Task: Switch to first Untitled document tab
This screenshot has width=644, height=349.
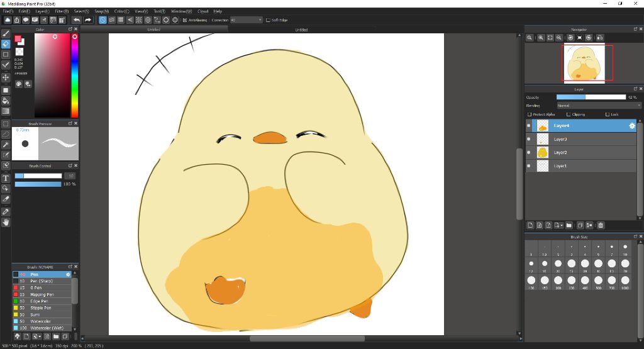Action: (153, 30)
